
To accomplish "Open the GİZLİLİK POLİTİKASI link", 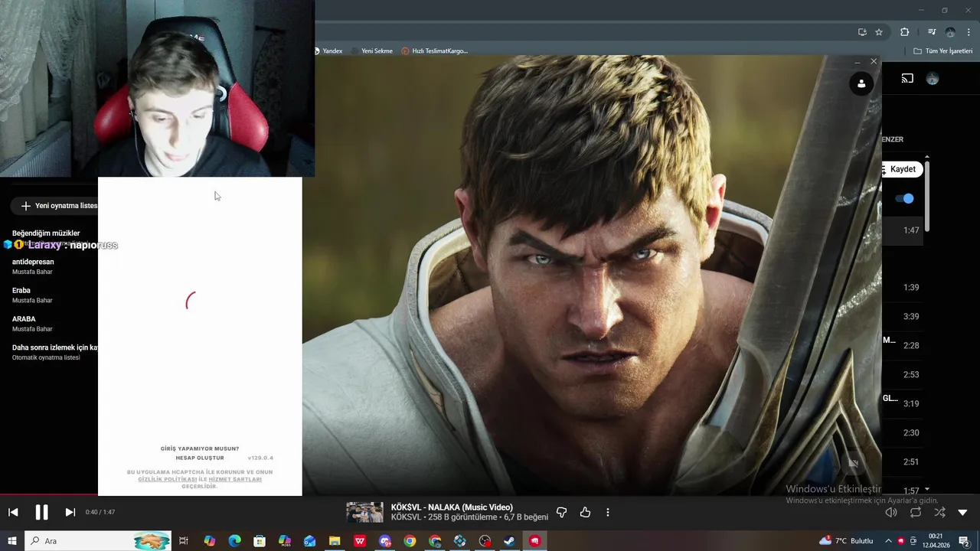I will tap(168, 479).
